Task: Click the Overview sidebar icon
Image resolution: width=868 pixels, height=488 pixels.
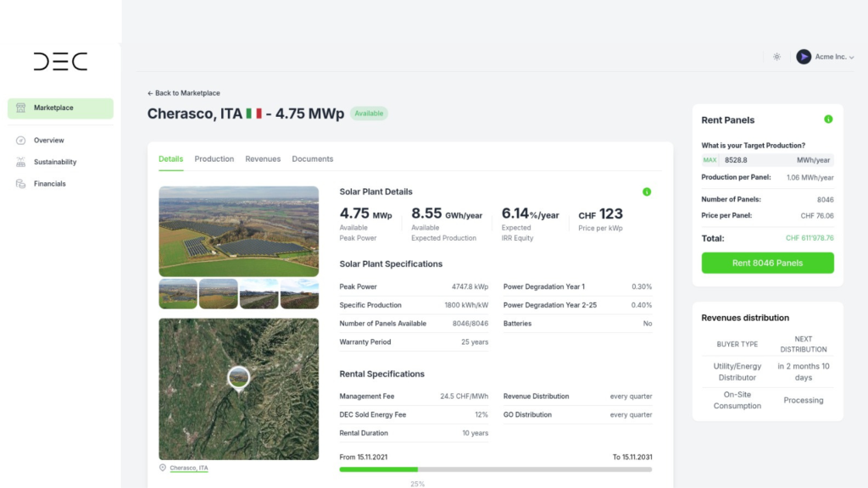Action: pyautogui.click(x=21, y=141)
